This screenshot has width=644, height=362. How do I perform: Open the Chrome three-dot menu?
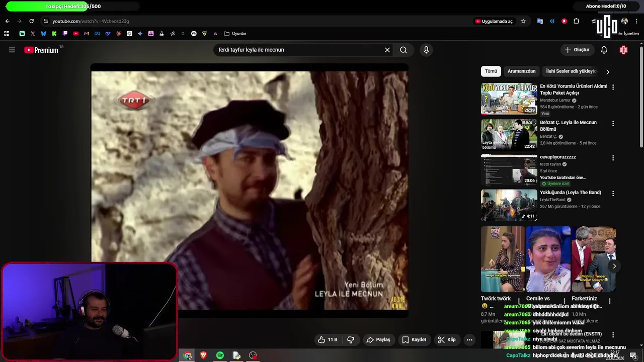[636, 21]
